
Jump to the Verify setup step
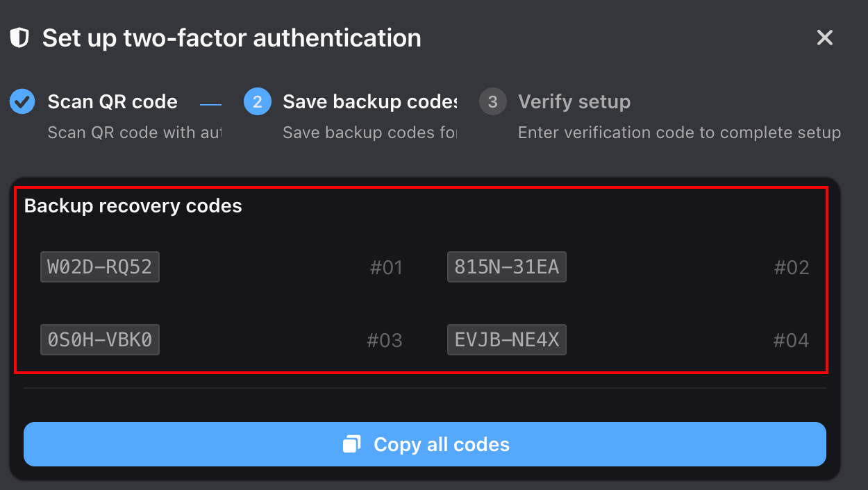(x=574, y=102)
